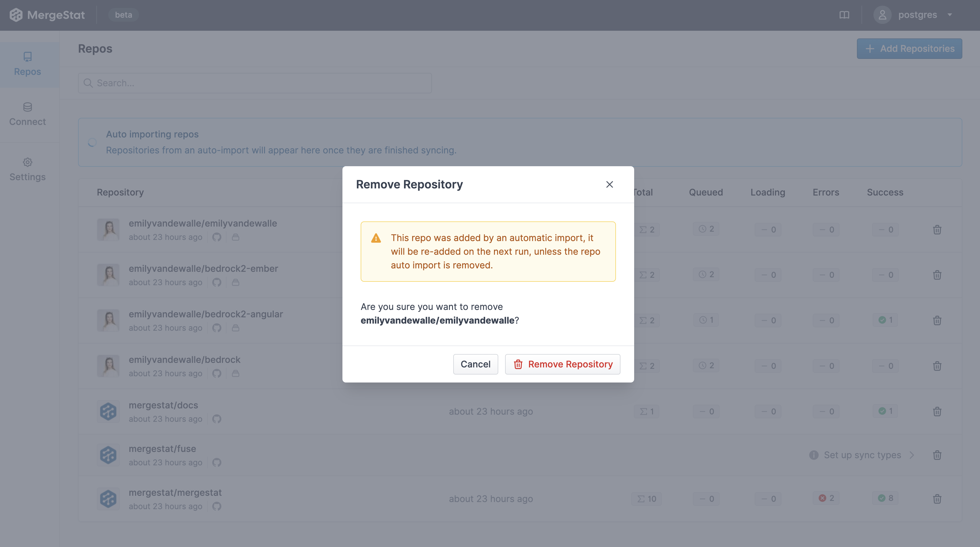Close the Remove Repository dialog with X
The height and width of the screenshot is (547, 980).
[609, 184]
